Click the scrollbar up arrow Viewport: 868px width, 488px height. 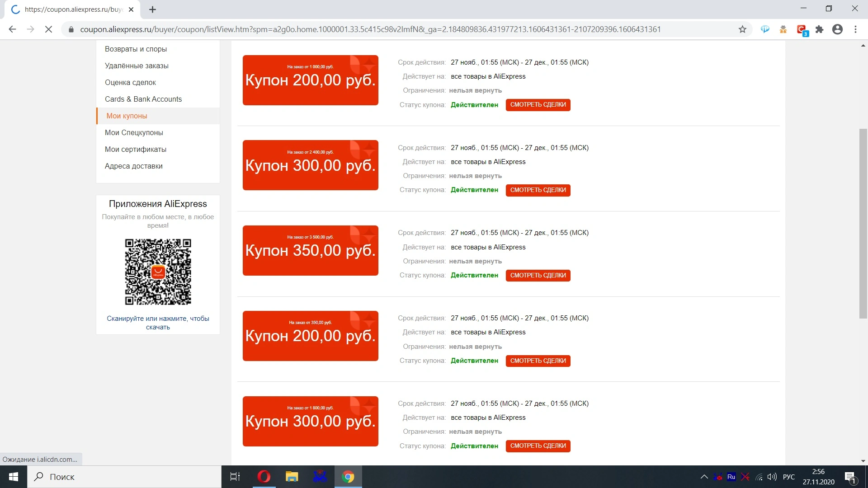point(863,45)
